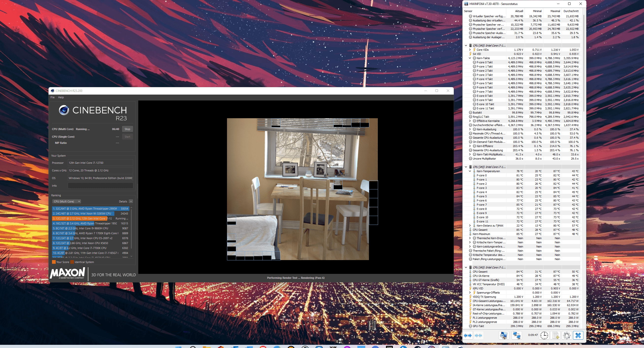The image size is (644, 348).
Task: Open the Cinebench Help menu
Action: [x=61, y=98]
